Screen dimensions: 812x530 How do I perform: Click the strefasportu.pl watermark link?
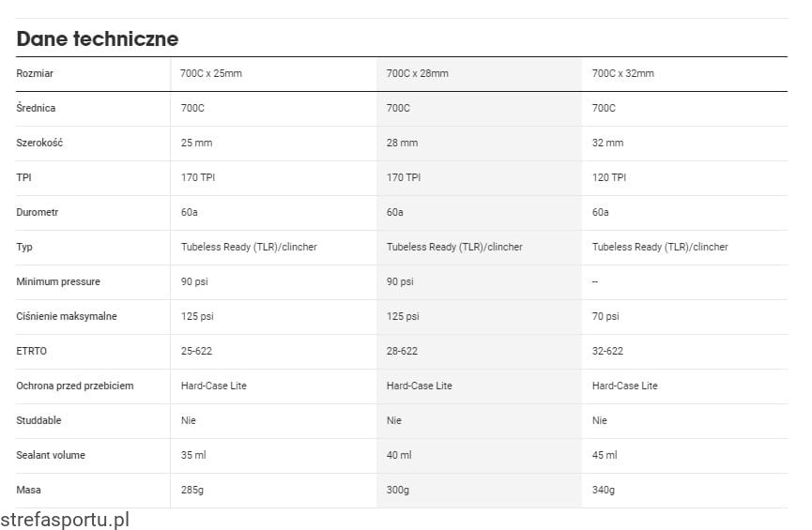click(65, 520)
